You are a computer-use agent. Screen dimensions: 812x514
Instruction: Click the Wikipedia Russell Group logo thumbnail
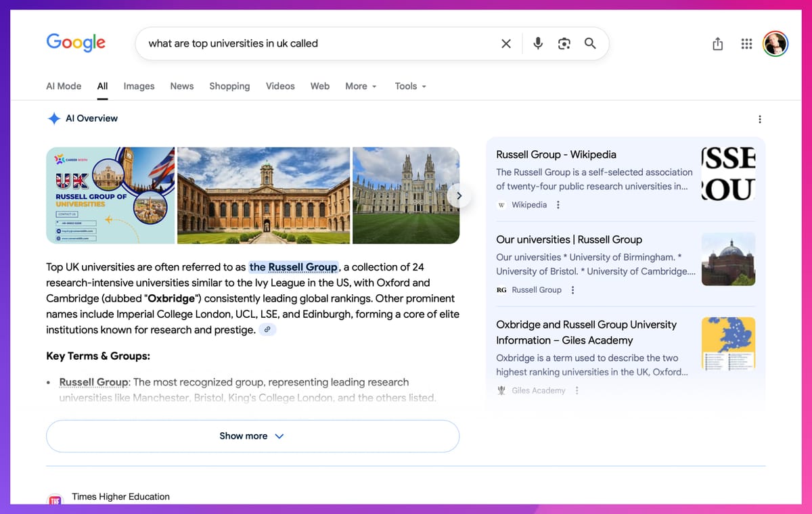tap(729, 174)
